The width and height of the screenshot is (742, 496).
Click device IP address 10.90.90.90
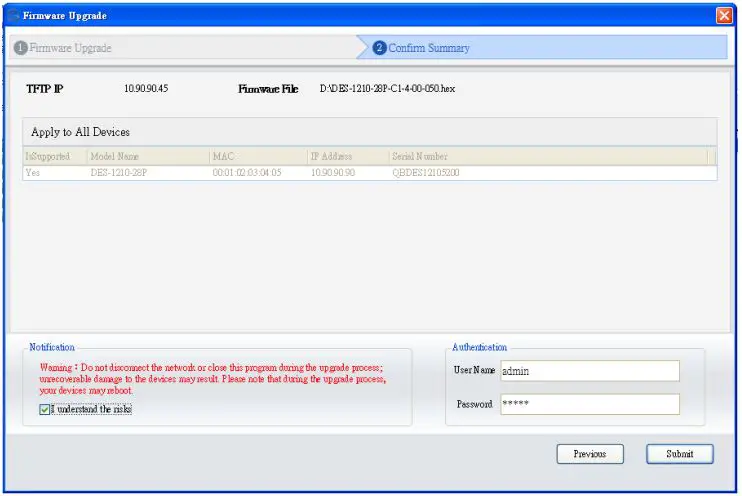pos(333,173)
